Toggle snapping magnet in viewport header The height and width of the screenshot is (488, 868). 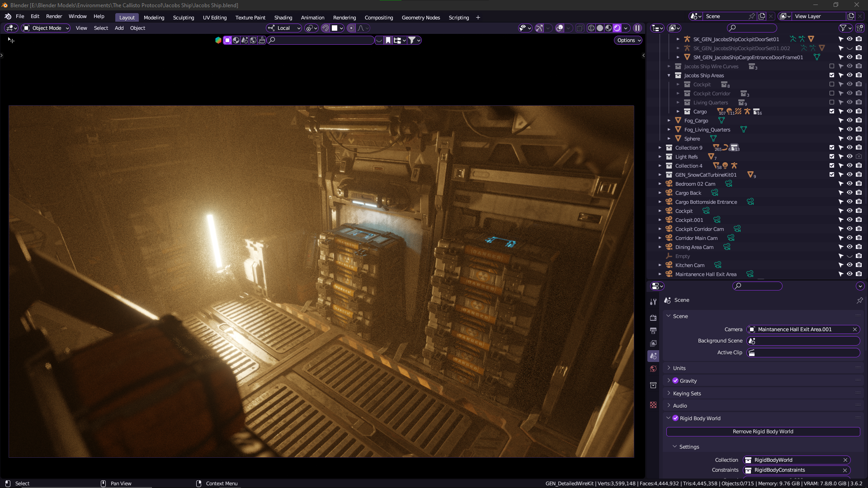(x=325, y=28)
